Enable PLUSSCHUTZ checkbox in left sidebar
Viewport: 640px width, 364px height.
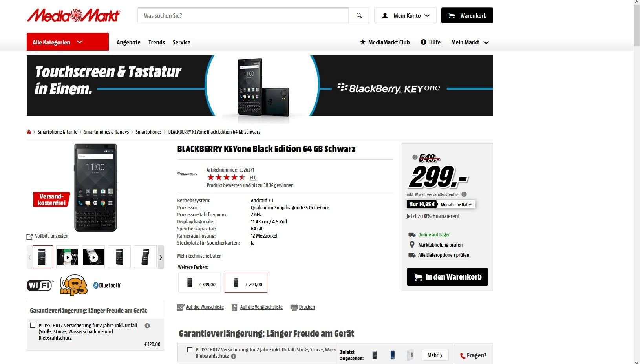[33, 326]
